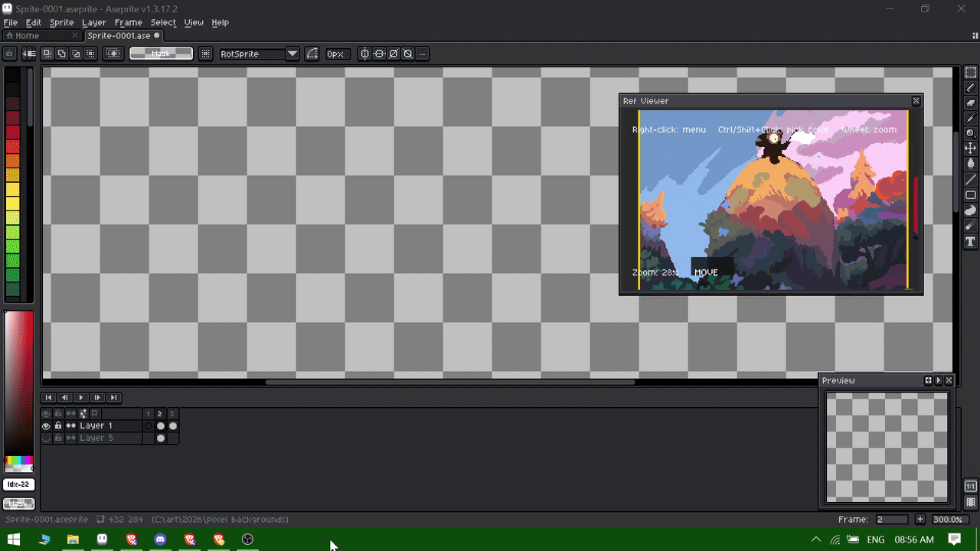The width and height of the screenshot is (980, 551).
Task: Click the Idx-22 foreground color
Action: click(x=18, y=484)
